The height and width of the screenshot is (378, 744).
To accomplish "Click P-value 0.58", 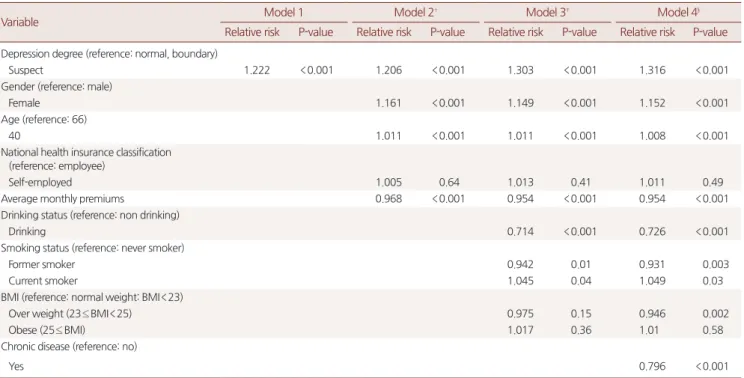I will pyautogui.click(x=713, y=330).
